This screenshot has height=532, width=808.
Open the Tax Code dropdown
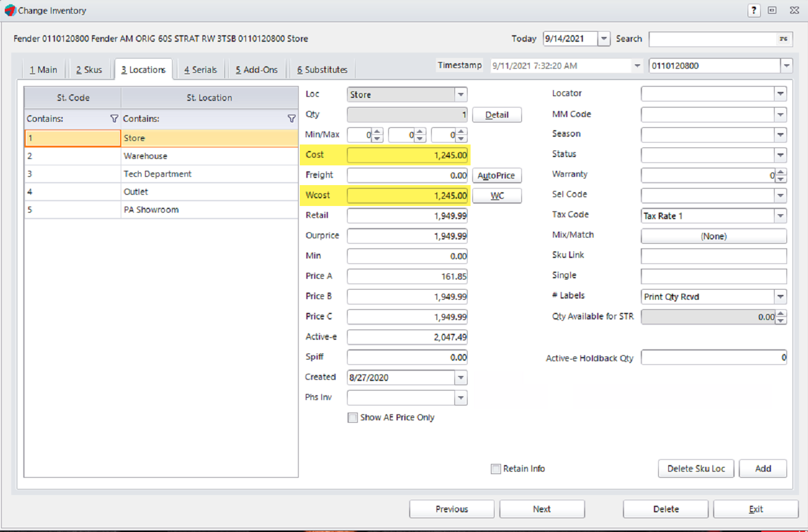781,216
